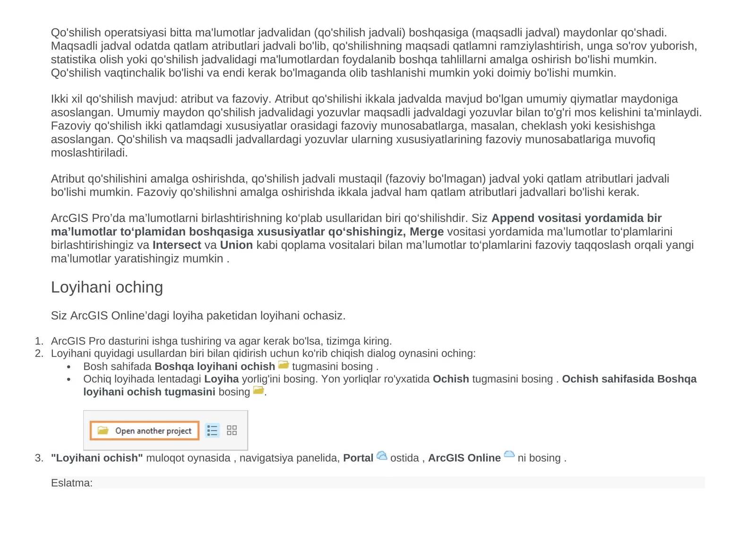This screenshot has height=534, width=756.
Task: Click the bold text Boshqa loyihani ochish
Action: [x=215, y=366]
